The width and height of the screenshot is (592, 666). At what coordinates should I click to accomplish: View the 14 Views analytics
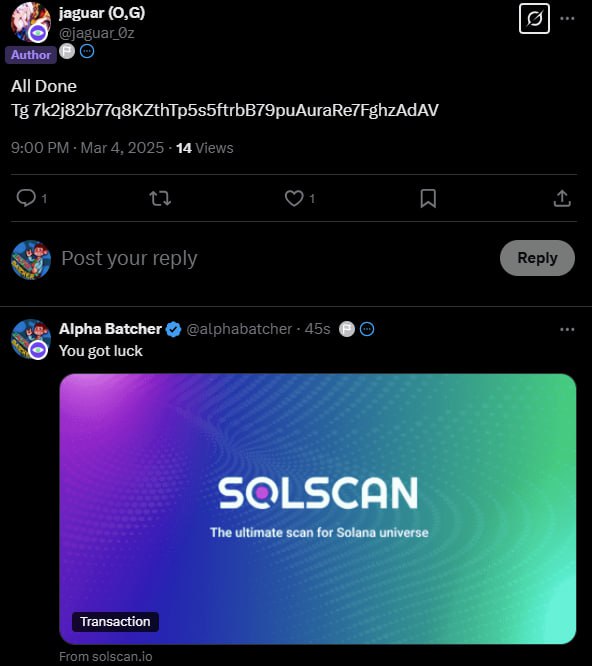point(205,148)
